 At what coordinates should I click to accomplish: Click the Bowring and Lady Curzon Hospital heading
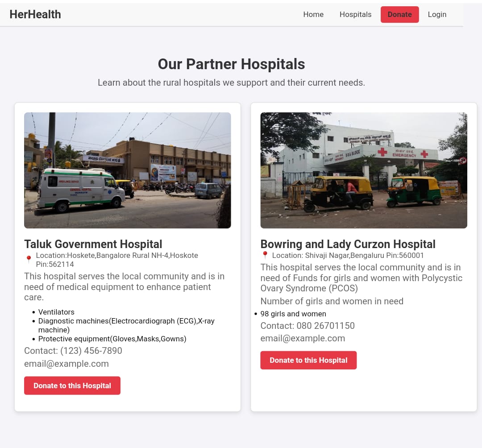(x=348, y=244)
